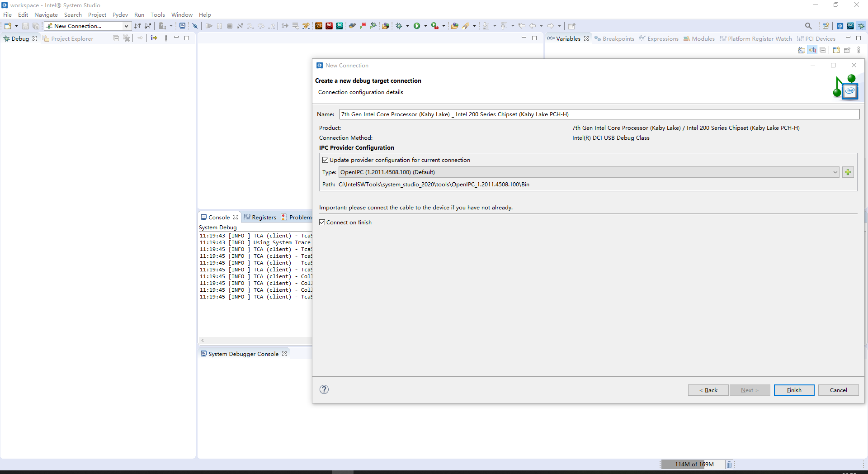The image size is (868, 474).
Task: Open the Run button dropdown arrow
Action: click(425, 26)
